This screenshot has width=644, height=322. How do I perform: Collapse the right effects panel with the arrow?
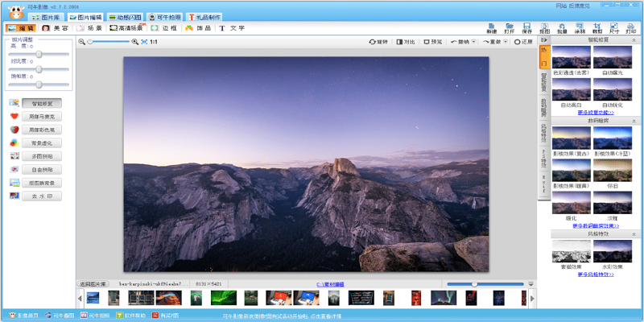(x=544, y=39)
